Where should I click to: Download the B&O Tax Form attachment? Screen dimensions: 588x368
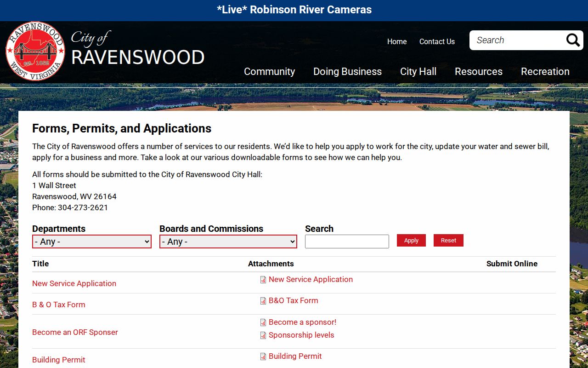tap(293, 300)
